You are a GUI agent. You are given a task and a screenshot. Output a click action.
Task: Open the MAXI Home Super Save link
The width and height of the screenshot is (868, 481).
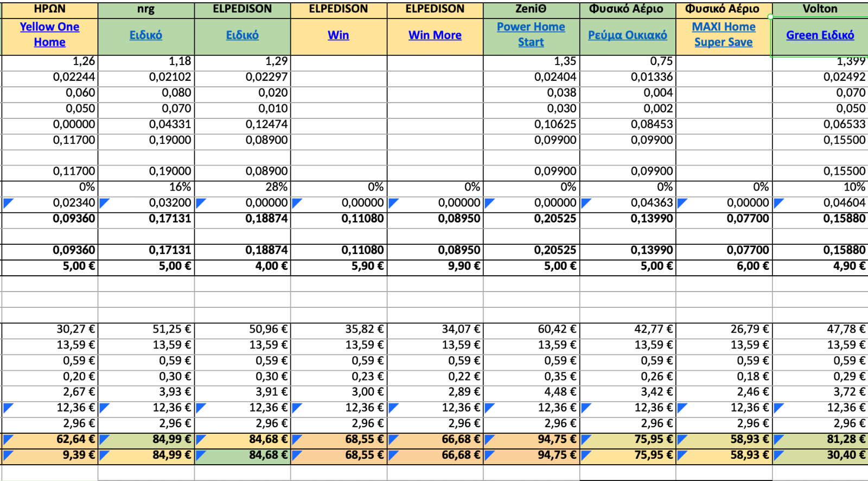[724, 34]
